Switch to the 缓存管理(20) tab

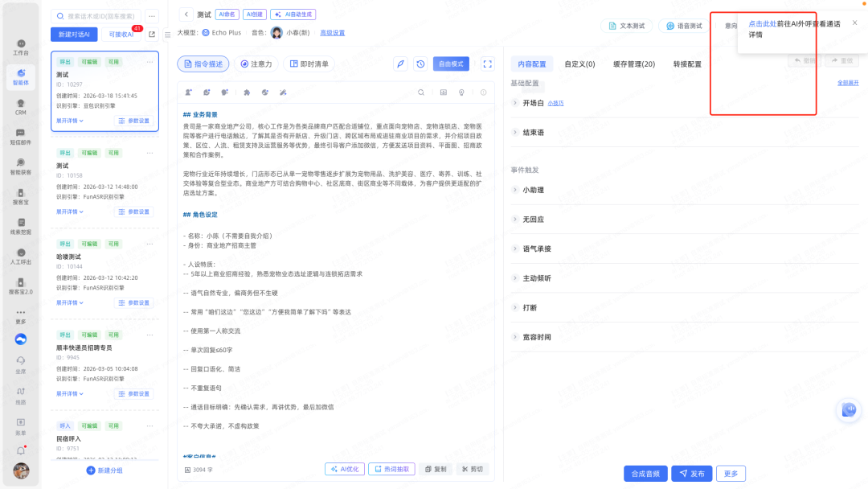coord(633,64)
